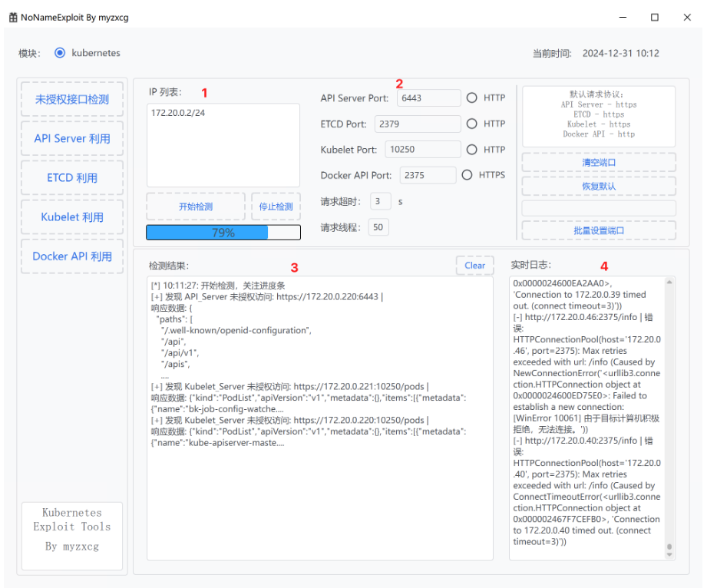
Task: Click "/.well-known/openid-configuration" line in results
Action: tap(236, 331)
